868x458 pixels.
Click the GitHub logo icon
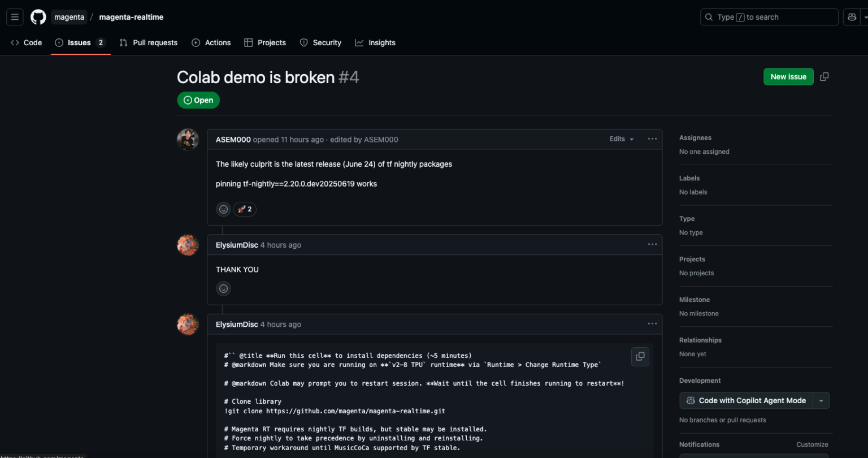tap(38, 17)
